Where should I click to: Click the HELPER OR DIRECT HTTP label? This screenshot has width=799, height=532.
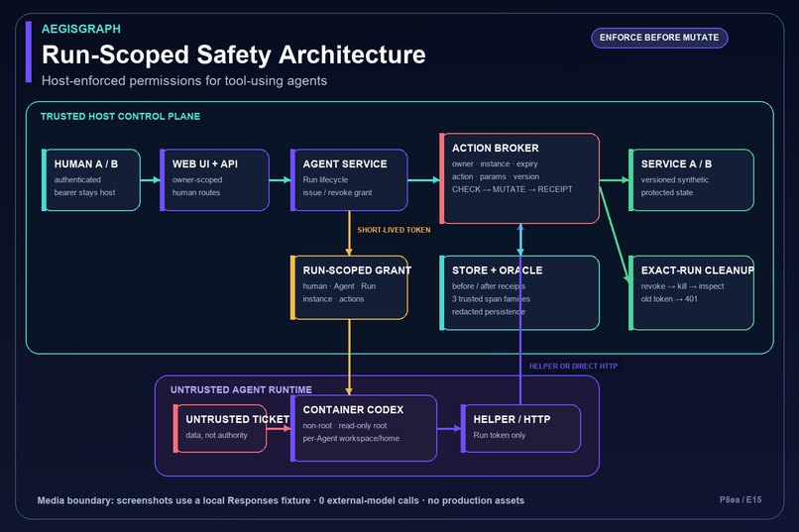(573, 366)
